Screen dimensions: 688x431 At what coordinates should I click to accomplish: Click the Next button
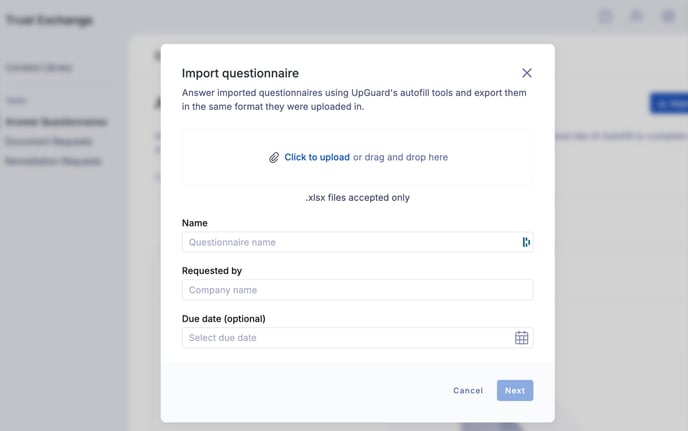[515, 390]
